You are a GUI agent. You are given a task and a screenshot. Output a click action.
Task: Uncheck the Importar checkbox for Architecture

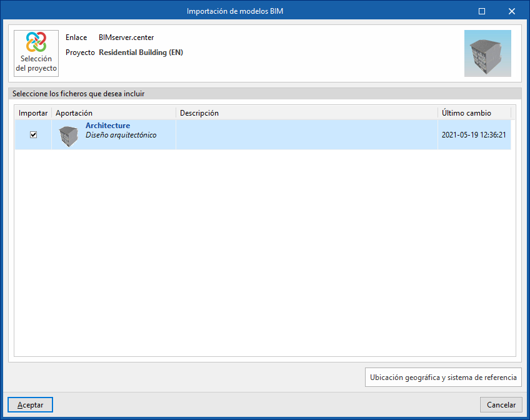[34, 135]
